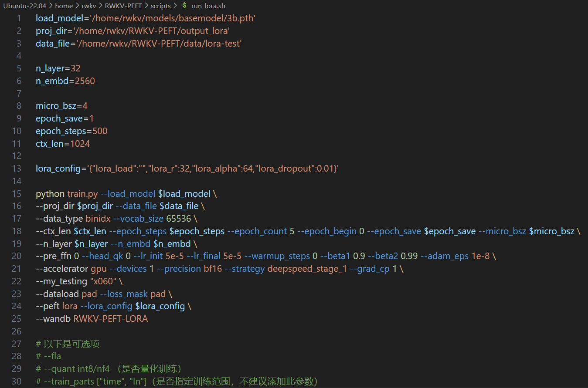Click the micro_bsz=4 assignment
This screenshot has width=588, height=388.
click(x=62, y=106)
